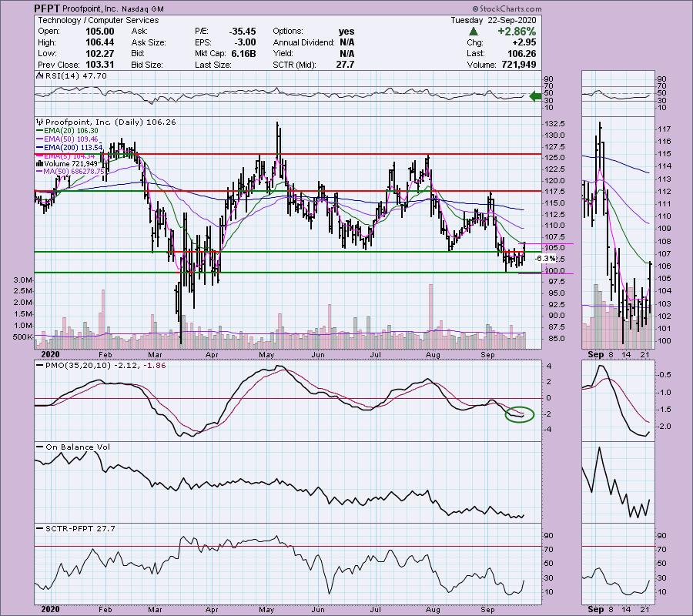This screenshot has width=693, height=616.
Task: Click the P/E value -35.45
Action: pos(243,32)
